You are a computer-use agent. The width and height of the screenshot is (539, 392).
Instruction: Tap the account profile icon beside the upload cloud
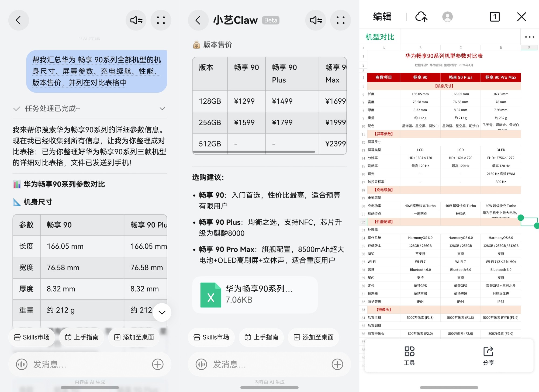click(447, 17)
